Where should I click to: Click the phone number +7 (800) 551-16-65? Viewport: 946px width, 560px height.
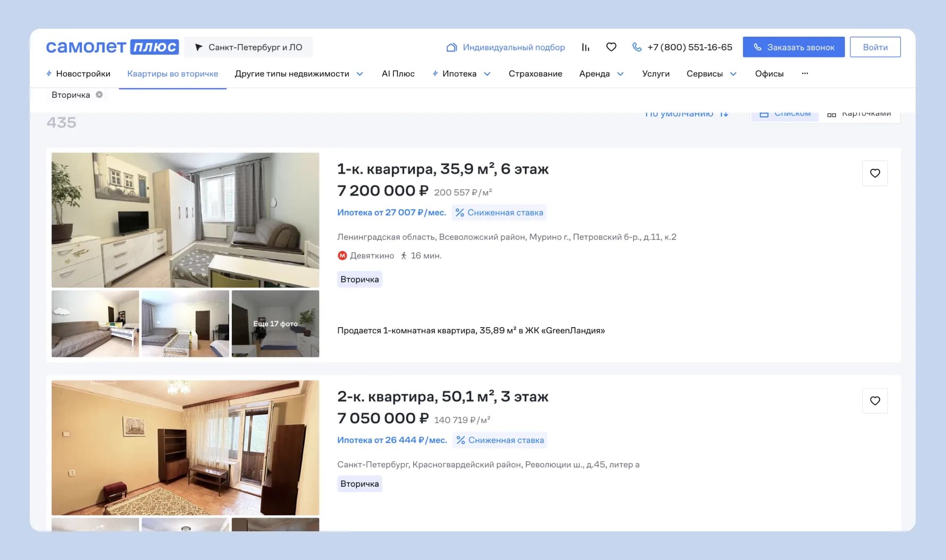[689, 47]
